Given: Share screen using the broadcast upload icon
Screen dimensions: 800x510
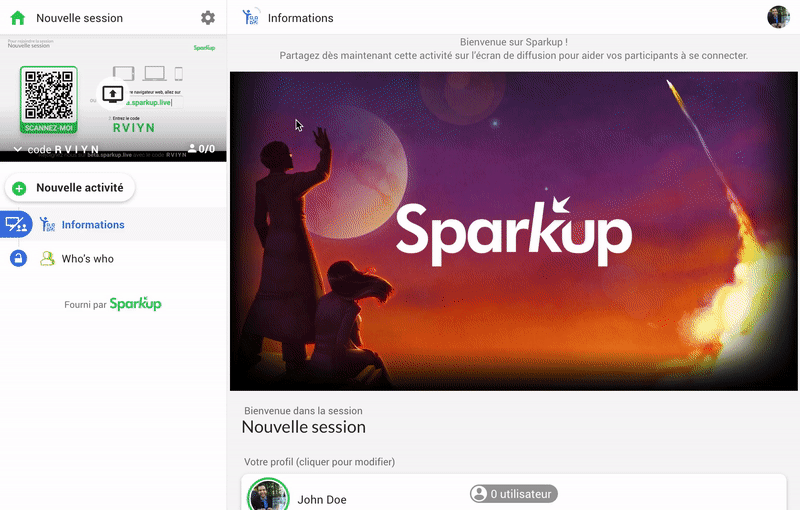Looking at the screenshot, I should [x=113, y=94].
